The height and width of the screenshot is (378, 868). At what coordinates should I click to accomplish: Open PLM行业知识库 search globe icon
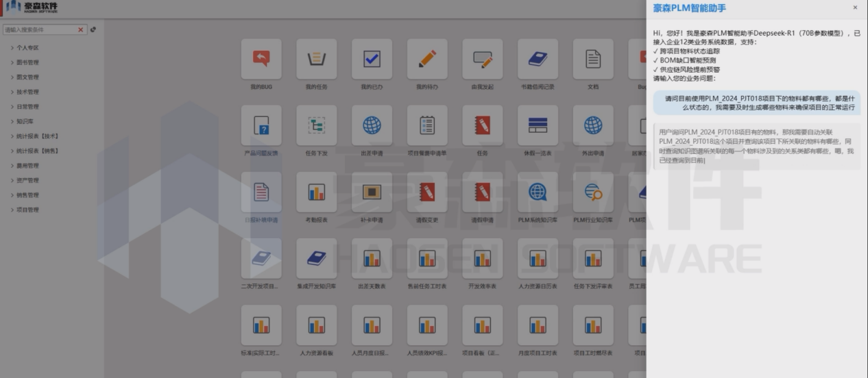pyautogui.click(x=593, y=192)
